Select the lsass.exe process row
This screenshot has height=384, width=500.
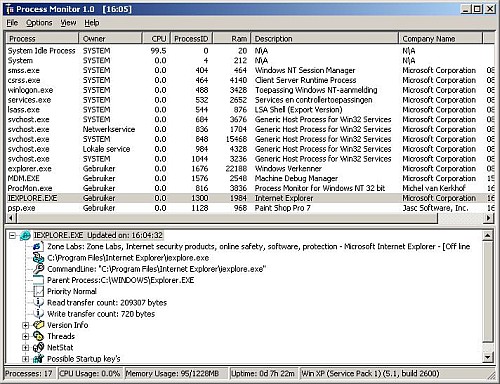pyautogui.click(x=250, y=110)
